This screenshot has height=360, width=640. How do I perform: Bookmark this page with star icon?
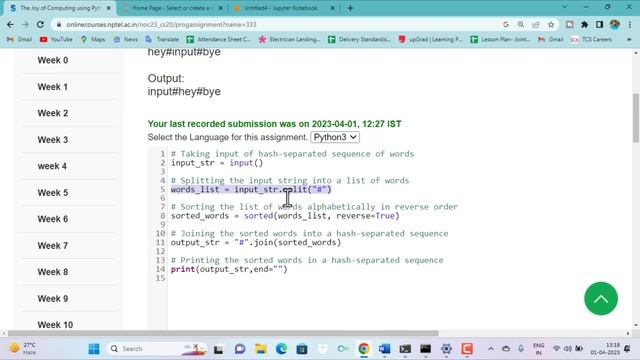pyautogui.click(x=551, y=24)
